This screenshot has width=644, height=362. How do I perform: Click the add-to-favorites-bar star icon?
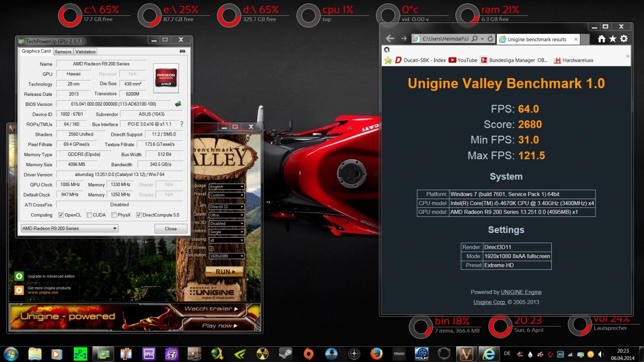coord(388,60)
